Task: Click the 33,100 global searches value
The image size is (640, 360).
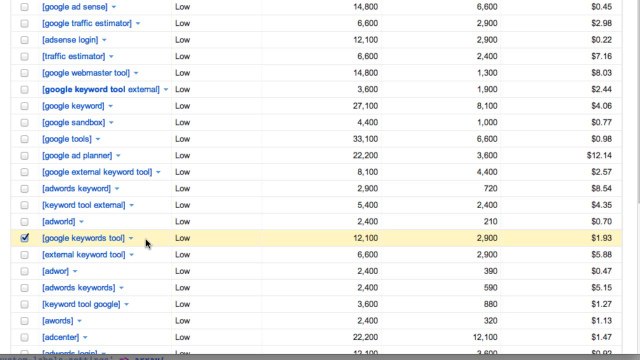Action: [x=365, y=139]
